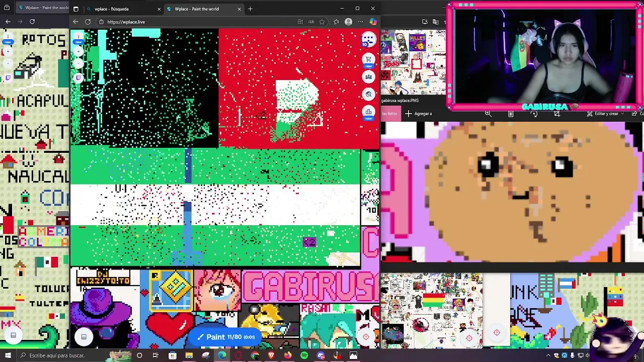Open Firefox from the taskbar
Screen dimensions: 644x362
[x=287, y=355]
